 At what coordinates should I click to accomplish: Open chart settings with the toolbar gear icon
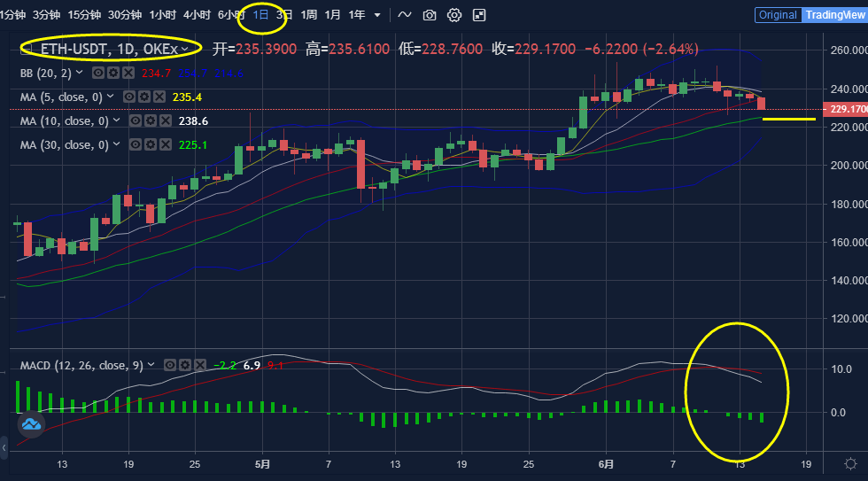(454, 15)
